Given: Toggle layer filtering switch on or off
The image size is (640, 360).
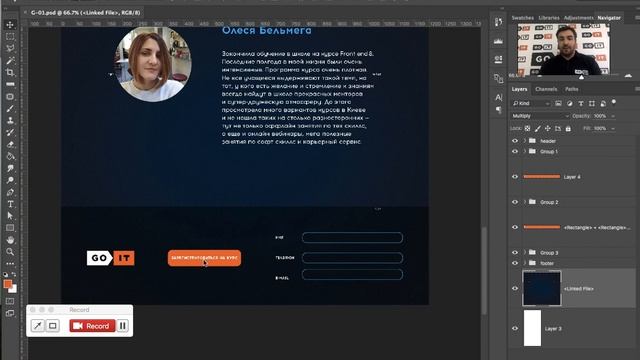Looking at the screenshot, I should 613,102.
